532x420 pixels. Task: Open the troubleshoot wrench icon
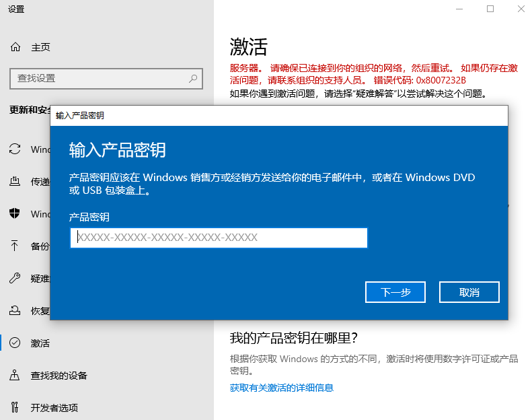[x=15, y=278]
